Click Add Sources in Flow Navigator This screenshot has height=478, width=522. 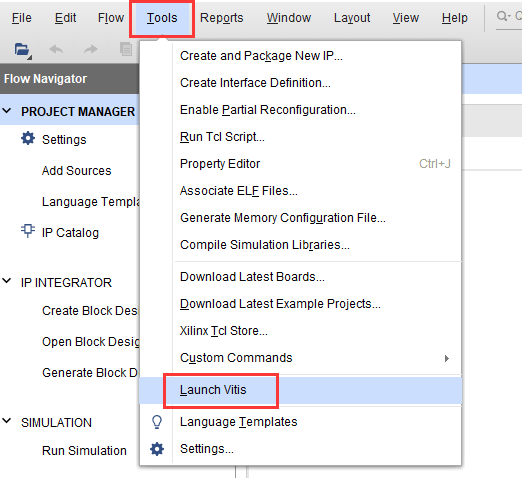[77, 171]
